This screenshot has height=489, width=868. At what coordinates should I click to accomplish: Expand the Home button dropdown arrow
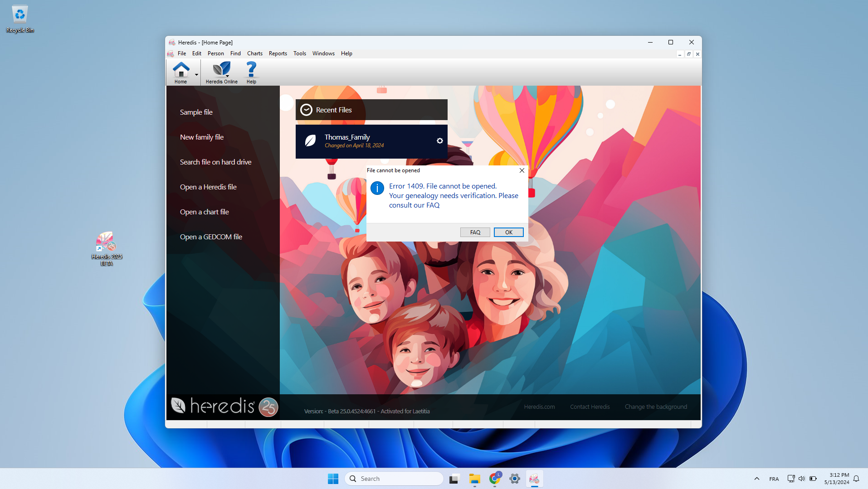(x=196, y=75)
